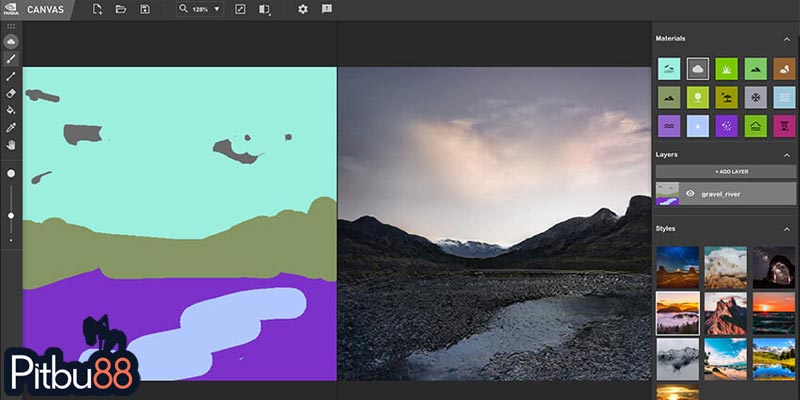
Task: Click the magnifier zoom icon
Action: point(184,9)
